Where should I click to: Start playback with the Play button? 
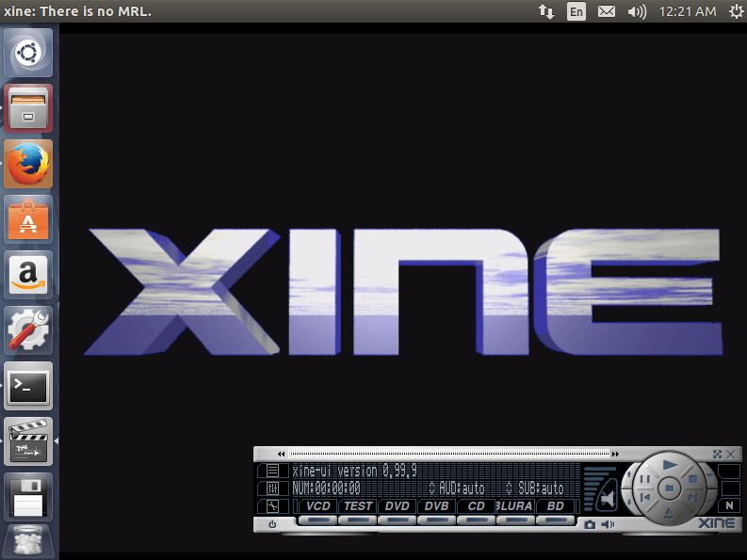(x=670, y=465)
